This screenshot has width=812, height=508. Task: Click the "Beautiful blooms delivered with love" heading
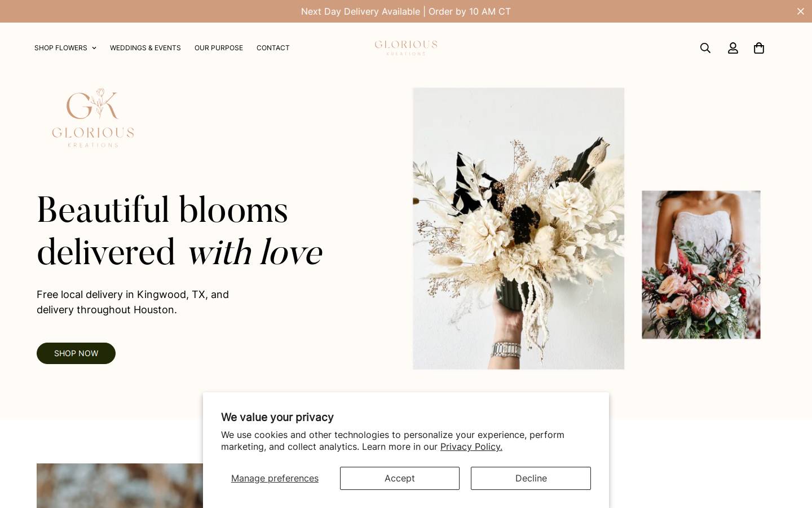[x=179, y=231]
